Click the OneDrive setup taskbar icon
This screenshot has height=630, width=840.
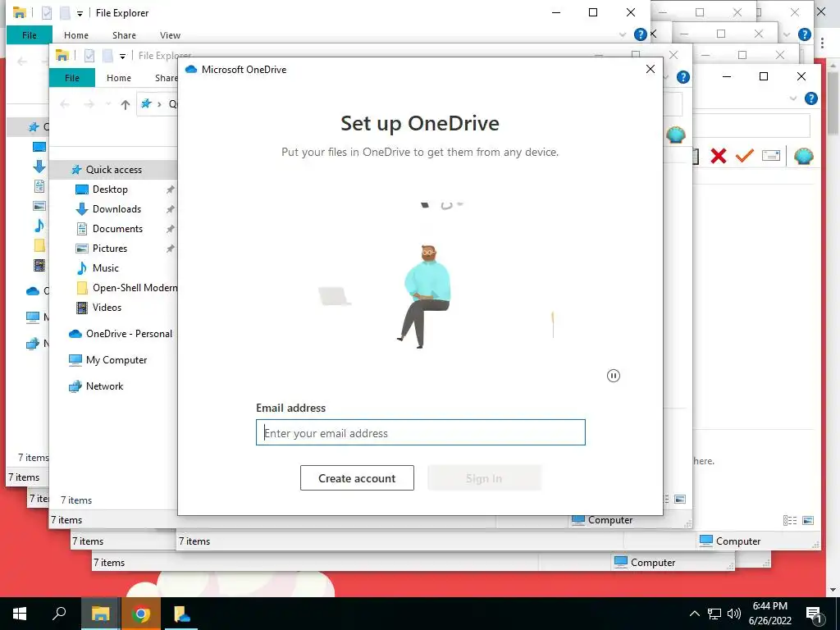180,614
